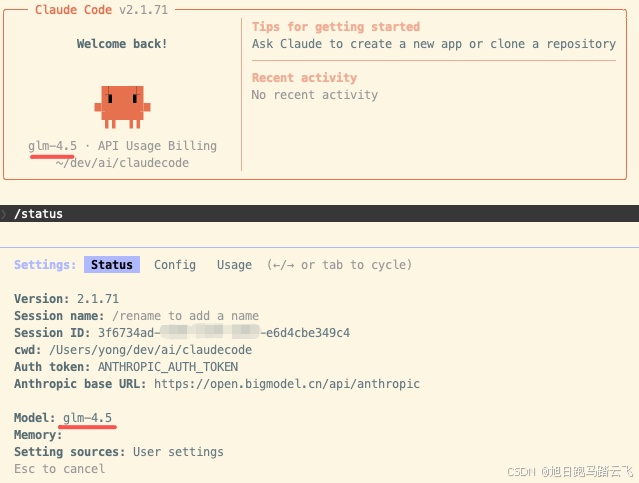
Task: Click the cwd '/Users/yong/dev/ai/claudecode' value
Action: pyautogui.click(x=150, y=350)
